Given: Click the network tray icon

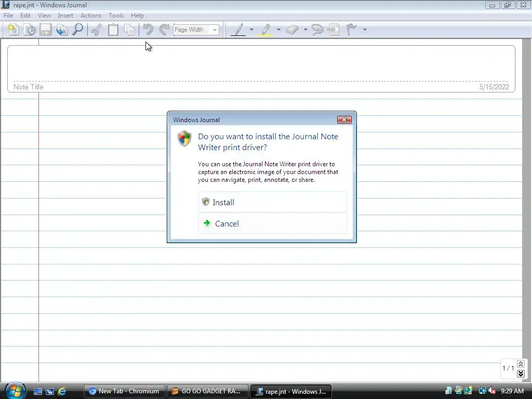Looking at the screenshot, I should pos(482,391).
